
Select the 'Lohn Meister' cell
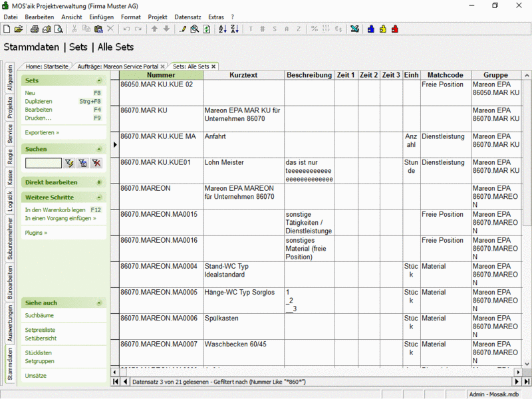pos(243,171)
